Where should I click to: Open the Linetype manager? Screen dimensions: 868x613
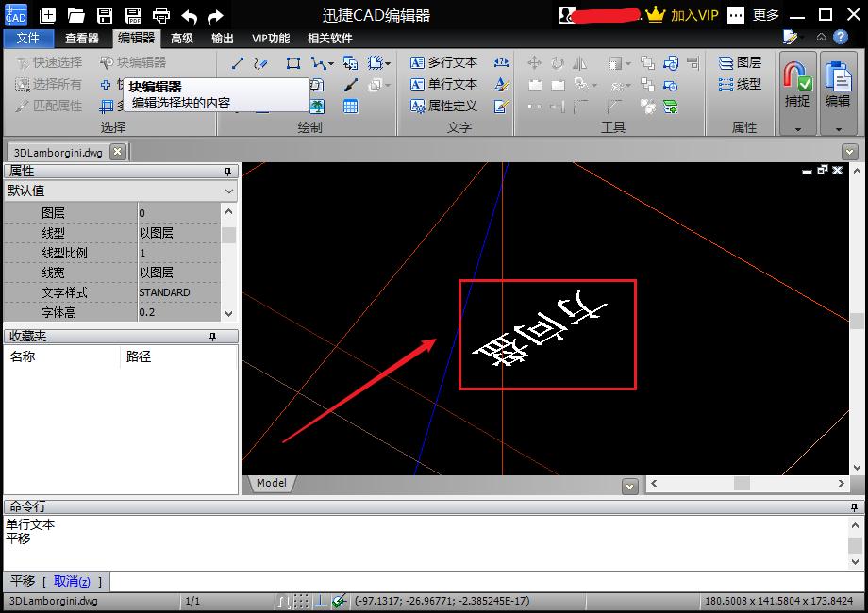[x=740, y=84]
